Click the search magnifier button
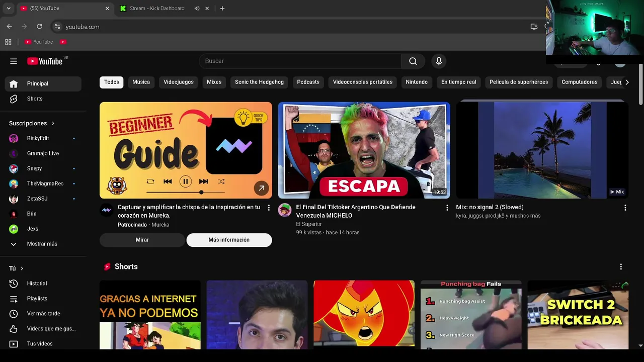 (x=413, y=61)
